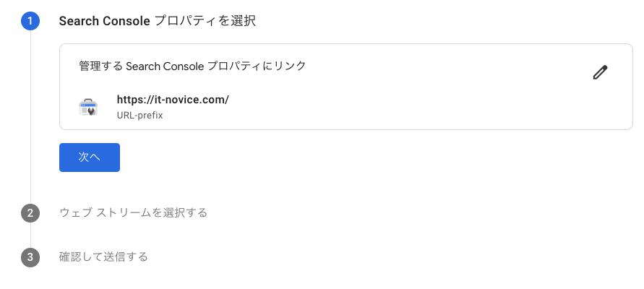Click the 管理する Search Console プロパティにリンク heading
The image size is (644, 289).
point(192,66)
